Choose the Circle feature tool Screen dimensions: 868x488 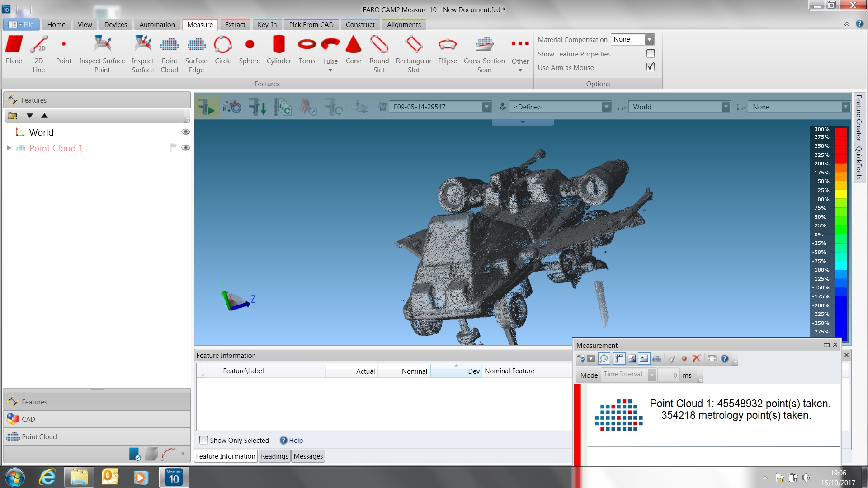coord(223,50)
